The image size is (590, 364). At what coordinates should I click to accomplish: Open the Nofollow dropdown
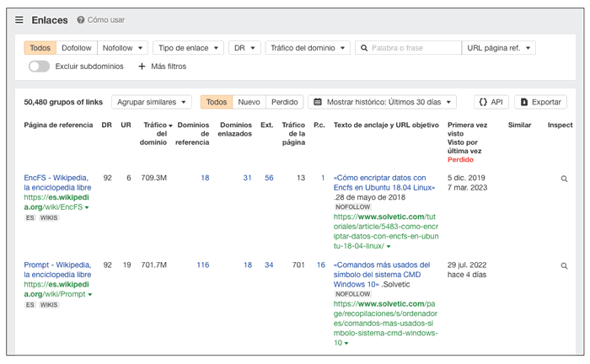click(x=123, y=48)
